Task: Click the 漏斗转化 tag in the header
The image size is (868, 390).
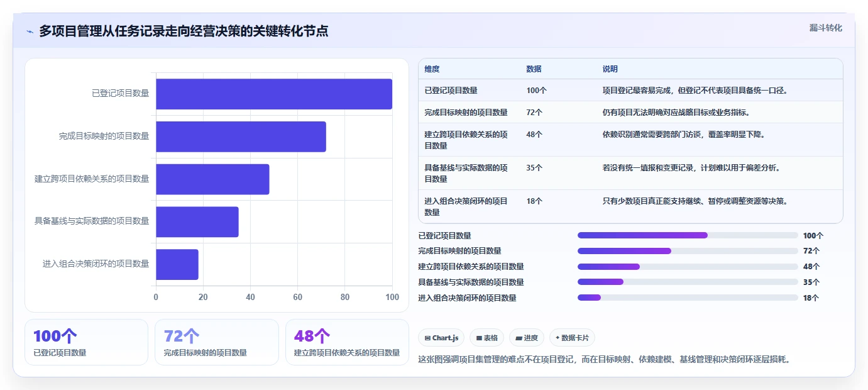Action: click(x=825, y=28)
